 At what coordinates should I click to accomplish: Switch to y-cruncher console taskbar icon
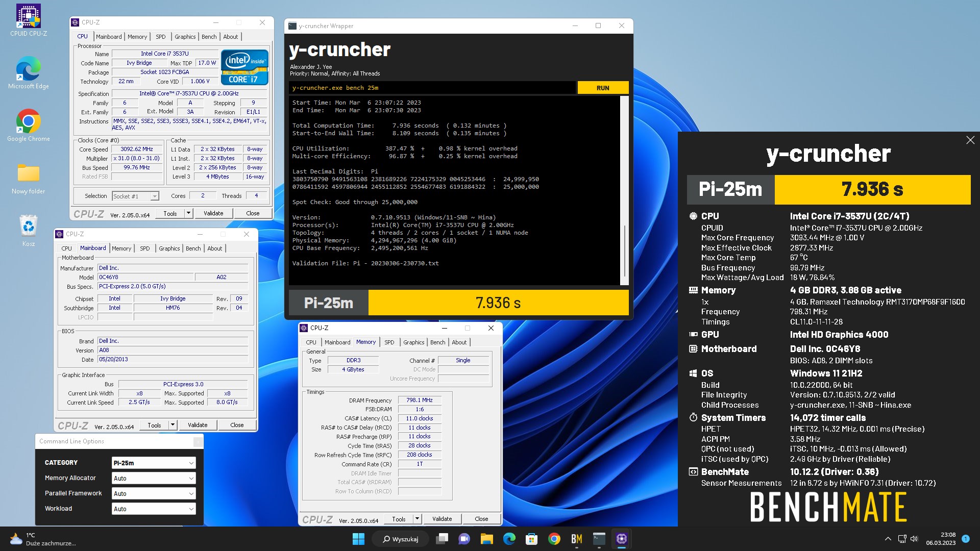pyautogui.click(x=599, y=539)
